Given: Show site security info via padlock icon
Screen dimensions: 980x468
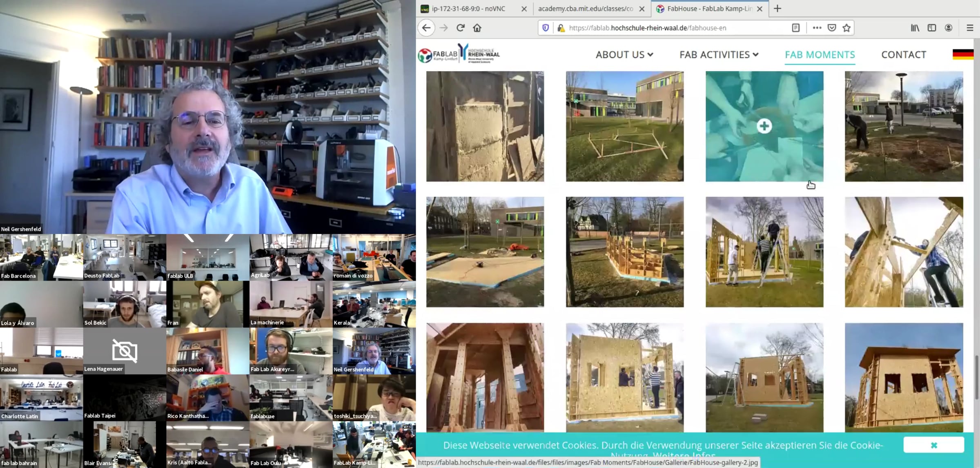Looking at the screenshot, I should coord(561,28).
